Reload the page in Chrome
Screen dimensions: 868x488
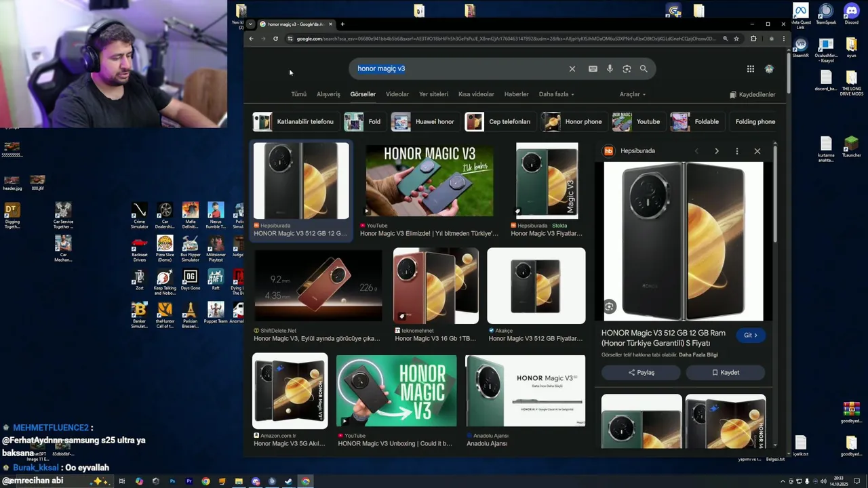coord(275,39)
